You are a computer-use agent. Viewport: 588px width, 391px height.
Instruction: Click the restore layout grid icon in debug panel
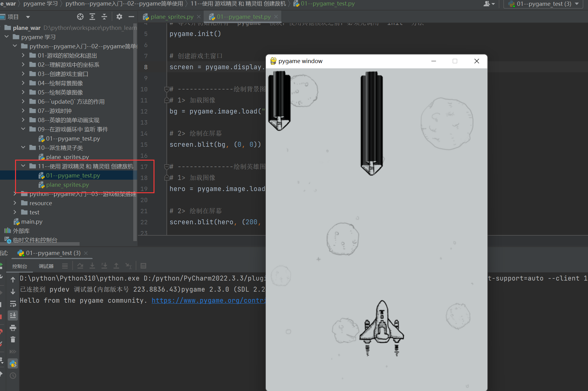pyautogui.click(x=143, y=265)
